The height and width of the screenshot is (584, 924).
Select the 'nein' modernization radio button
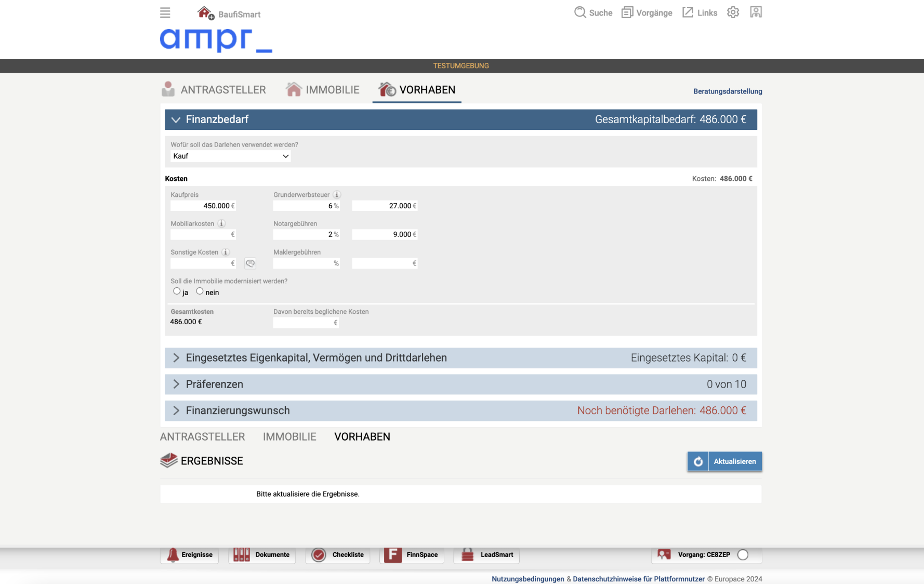click(200, 291)
